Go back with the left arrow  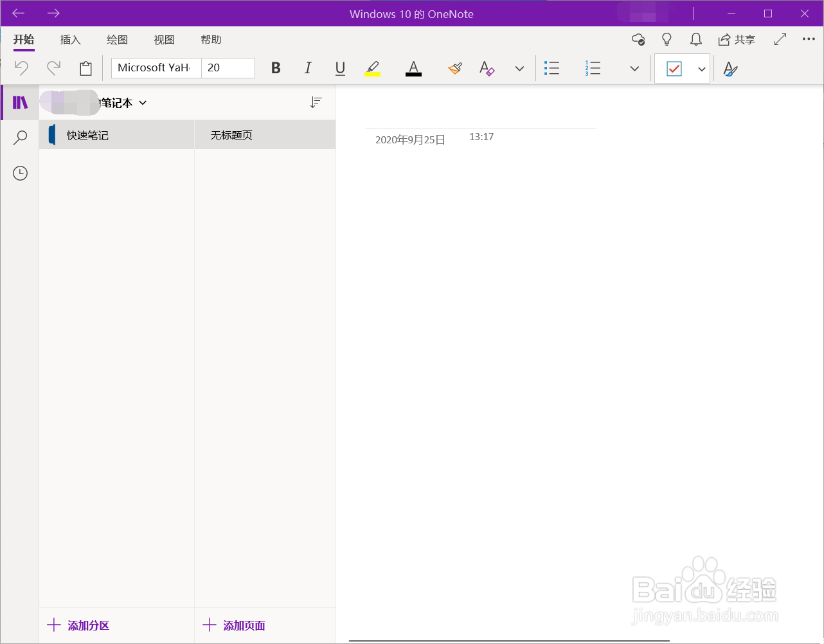click(19, 13)
